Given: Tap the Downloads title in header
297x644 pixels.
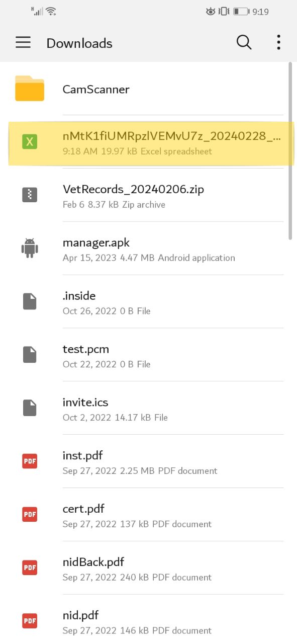Looking at the screenshot, I should pos(79,43).
